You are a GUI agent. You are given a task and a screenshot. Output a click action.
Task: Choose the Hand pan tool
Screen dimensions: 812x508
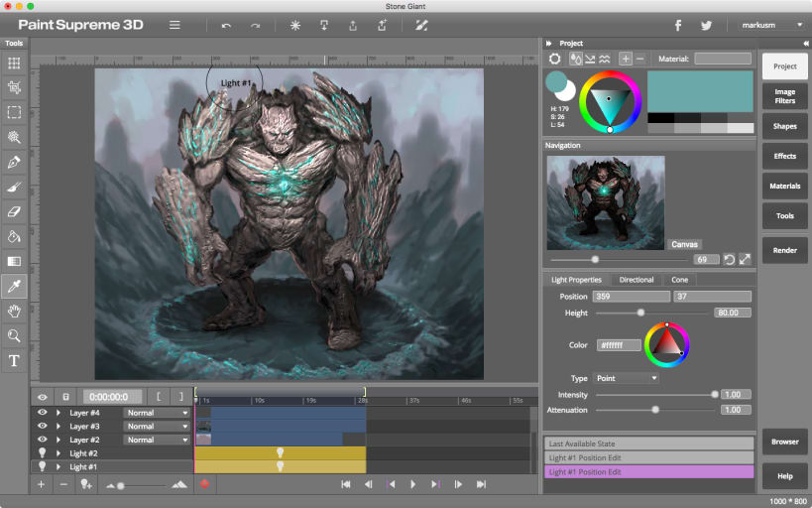[x=14, y=312]
